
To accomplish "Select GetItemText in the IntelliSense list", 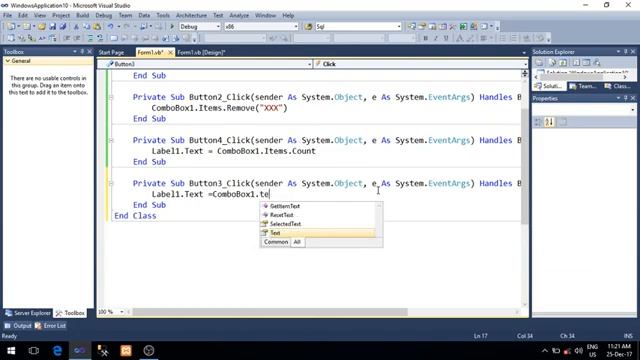I will pos(318,206).
